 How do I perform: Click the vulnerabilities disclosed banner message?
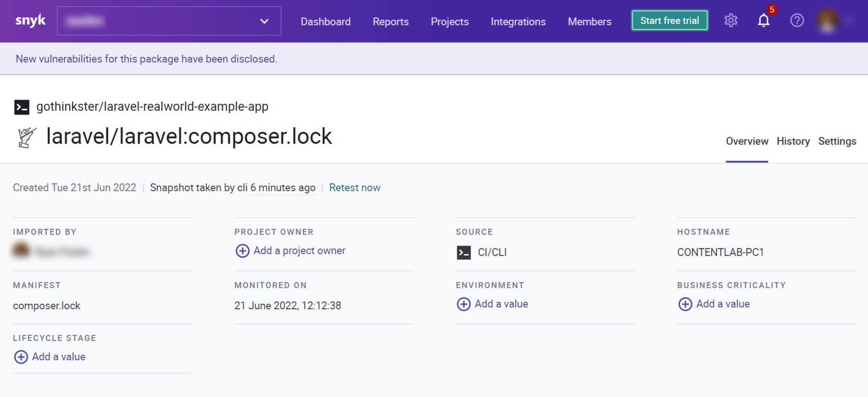pyautogui.click(x=146, y=59)
